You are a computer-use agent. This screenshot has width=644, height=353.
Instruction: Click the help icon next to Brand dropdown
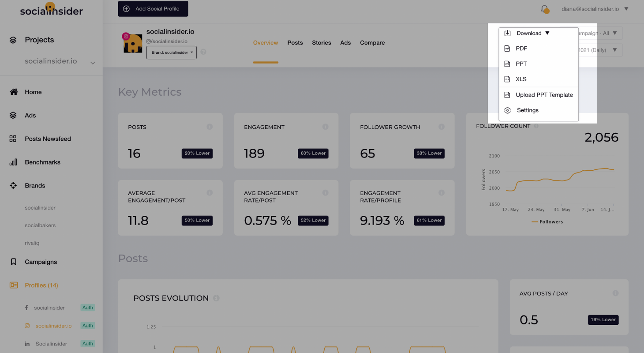[203, 52]
